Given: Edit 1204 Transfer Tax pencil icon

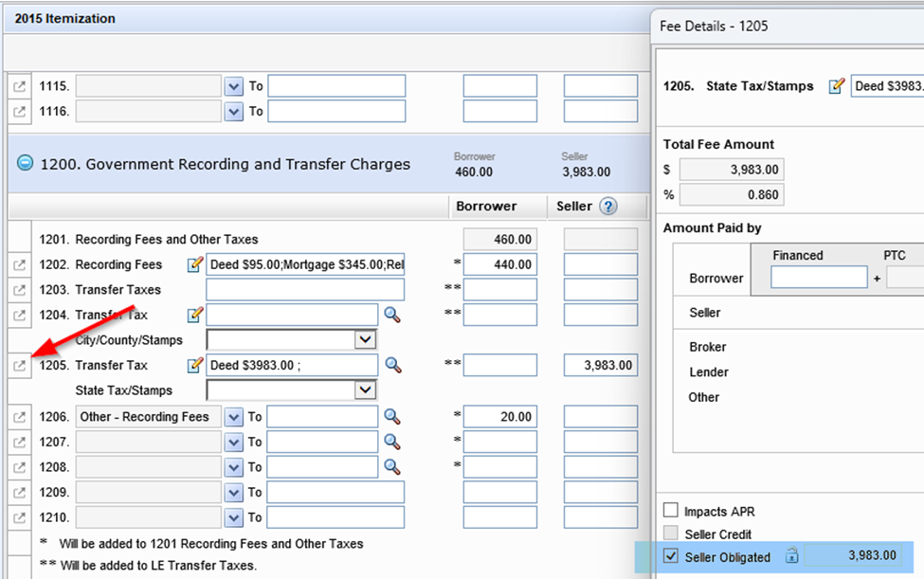Looking at the screenshot, I should coord(195,315).
